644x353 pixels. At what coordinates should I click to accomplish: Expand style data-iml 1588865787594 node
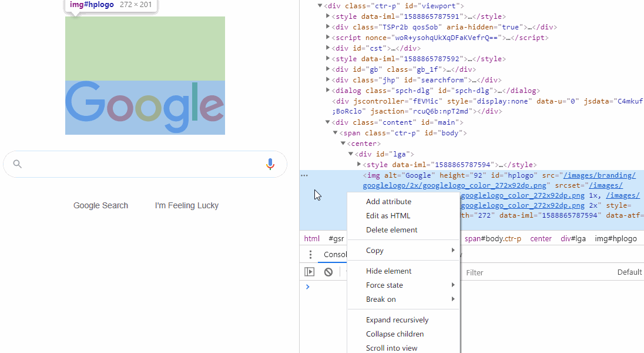point(358,165)
